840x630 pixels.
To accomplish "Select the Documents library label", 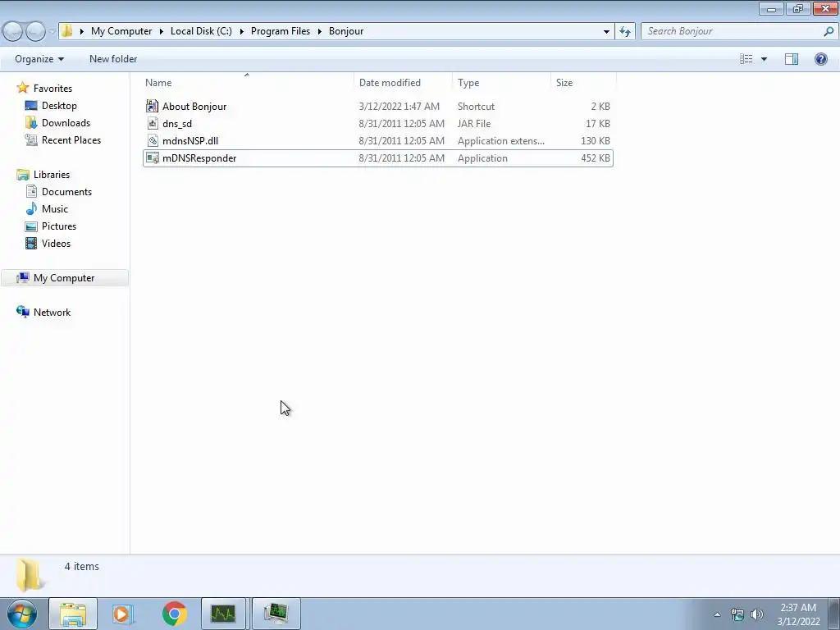I will 67,192.
